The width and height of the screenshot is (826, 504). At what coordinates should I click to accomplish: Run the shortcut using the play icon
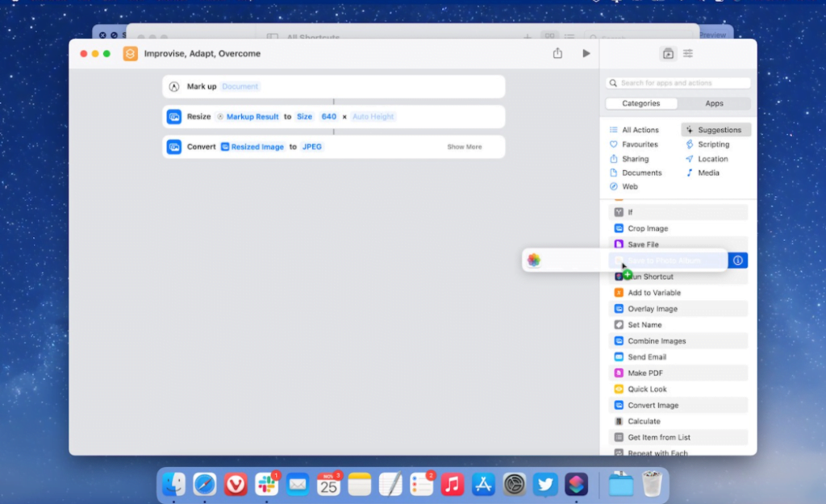click(x=586, y=53)
